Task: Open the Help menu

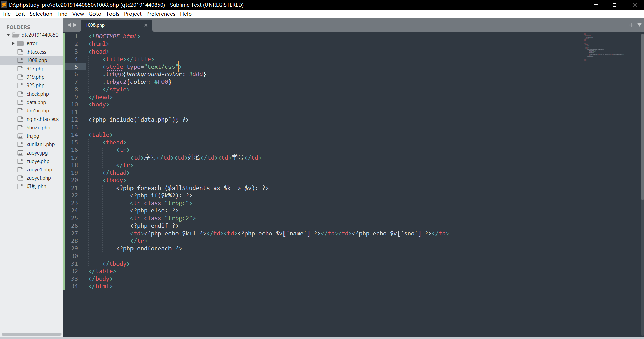Action: (x=186, y=14)
